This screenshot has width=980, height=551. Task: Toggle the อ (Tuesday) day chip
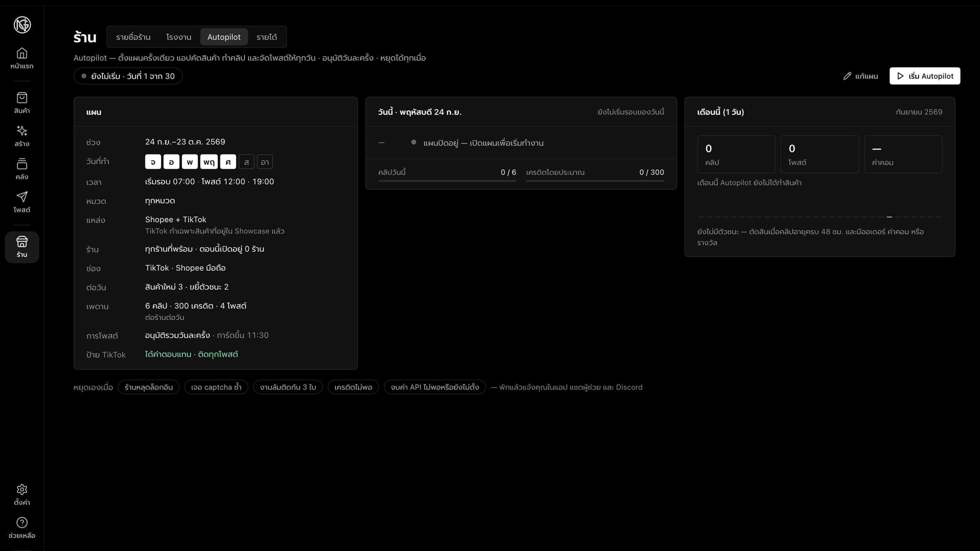171,162
